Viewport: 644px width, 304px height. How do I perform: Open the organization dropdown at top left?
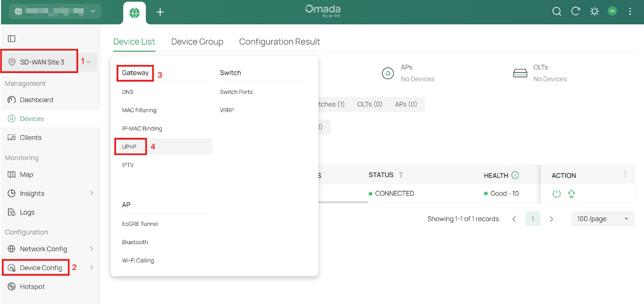[x=55, y=11]
